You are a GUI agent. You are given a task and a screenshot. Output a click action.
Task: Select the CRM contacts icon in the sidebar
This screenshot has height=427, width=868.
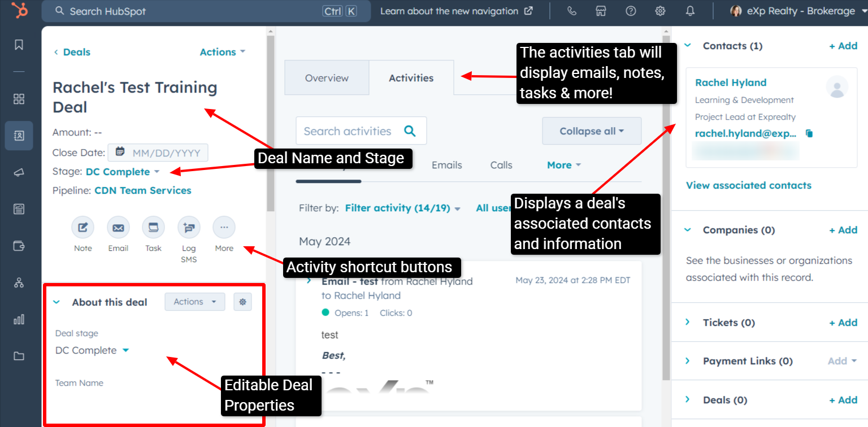(x=19, y=136)
